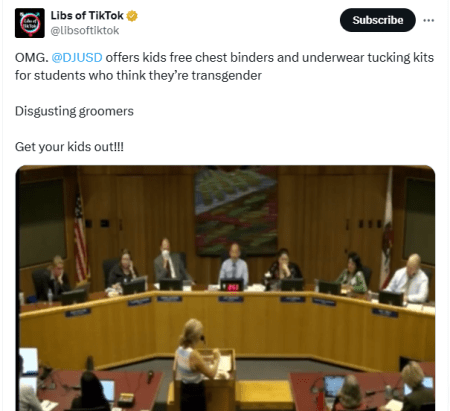Image resolution: width=450 pixels, height=411 pixels.
Task: Click the gold verified badge
Action: (132, 16)
